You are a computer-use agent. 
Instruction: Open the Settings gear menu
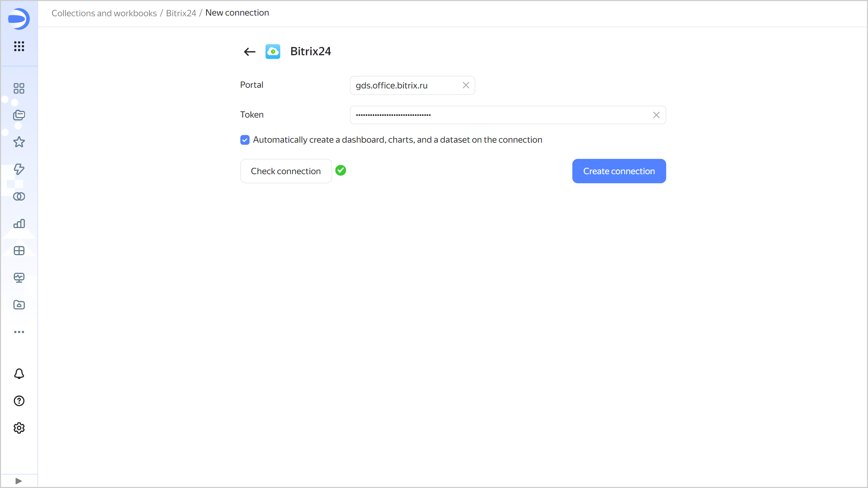coord(19,428)
